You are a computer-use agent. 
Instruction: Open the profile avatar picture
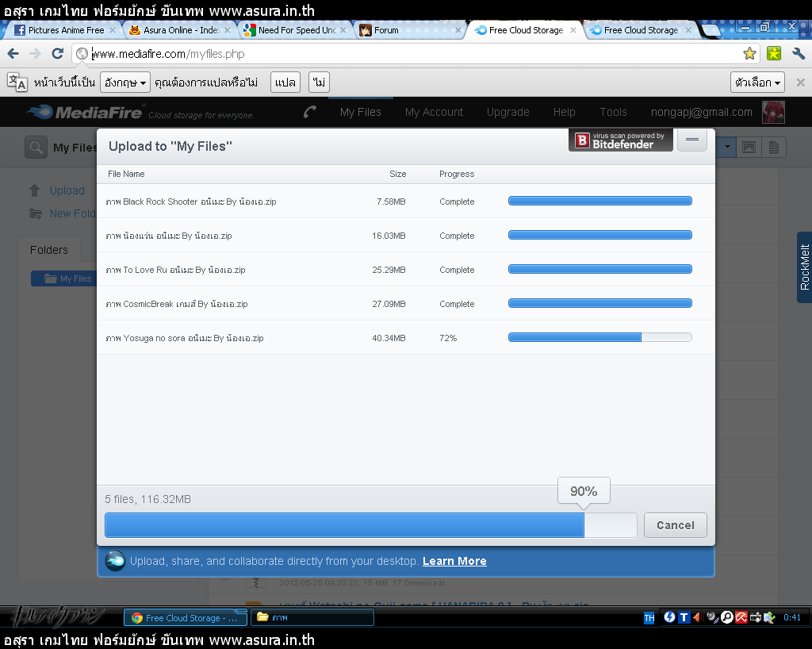(x=773, y=112)
